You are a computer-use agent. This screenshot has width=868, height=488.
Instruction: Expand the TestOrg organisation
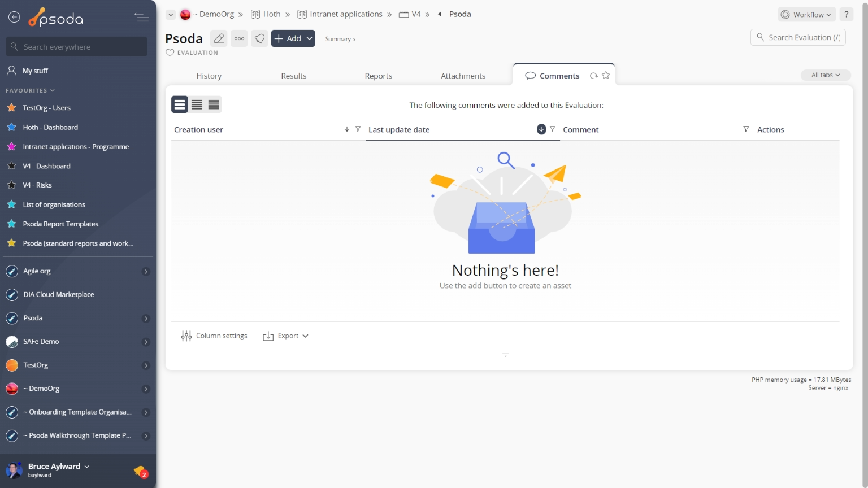coord(146,365)
